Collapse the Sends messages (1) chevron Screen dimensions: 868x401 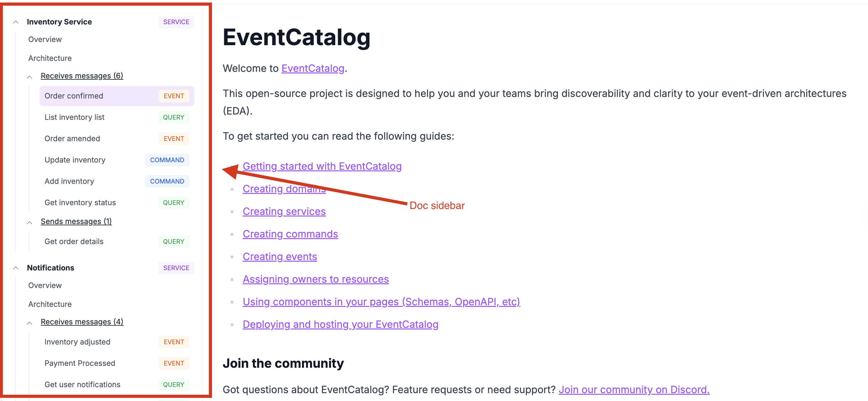coord(30,222)
